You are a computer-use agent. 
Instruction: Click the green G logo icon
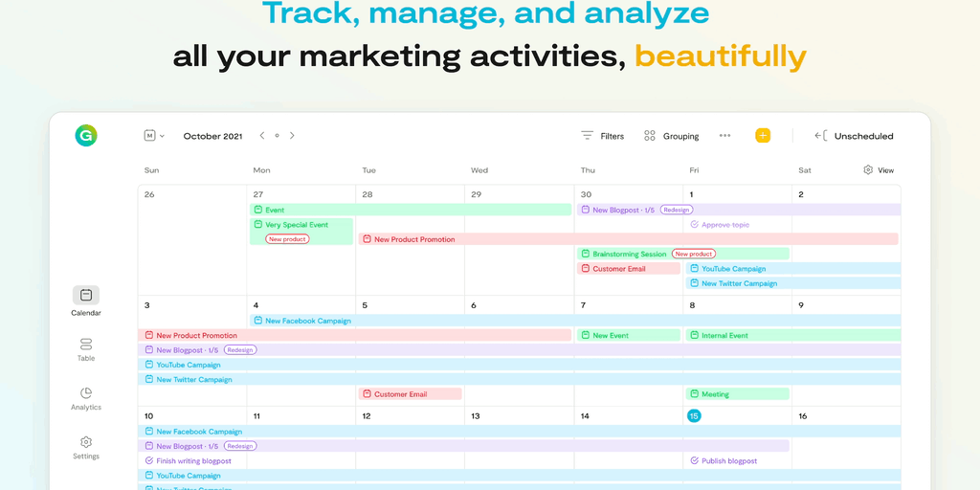pyautogui.click(x=86, y=136)
